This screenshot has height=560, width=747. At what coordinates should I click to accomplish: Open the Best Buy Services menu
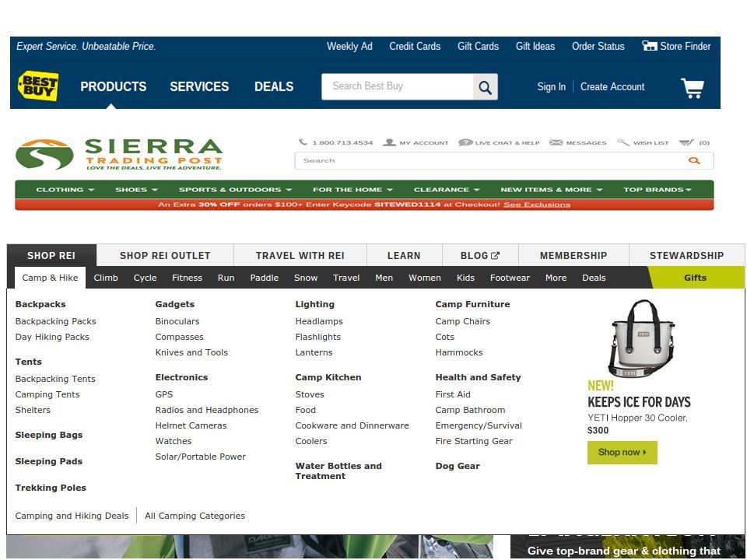[x=199, y=86]
